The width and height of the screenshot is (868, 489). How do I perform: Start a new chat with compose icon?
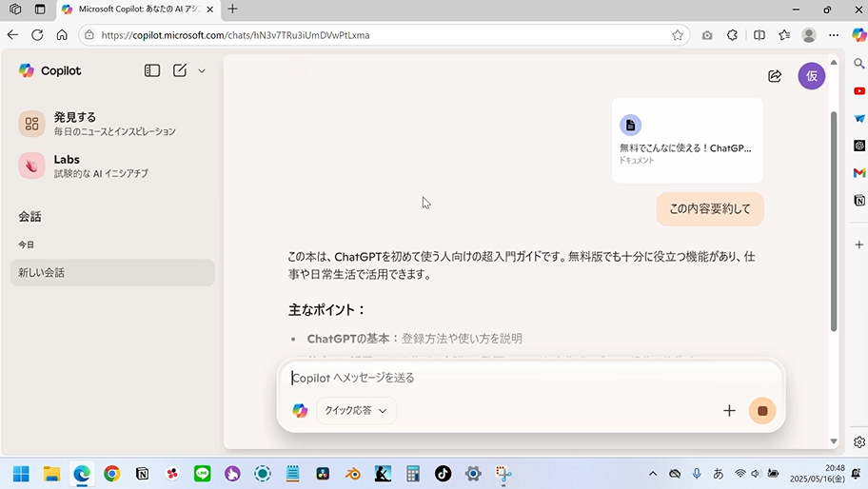coord(180,70)
